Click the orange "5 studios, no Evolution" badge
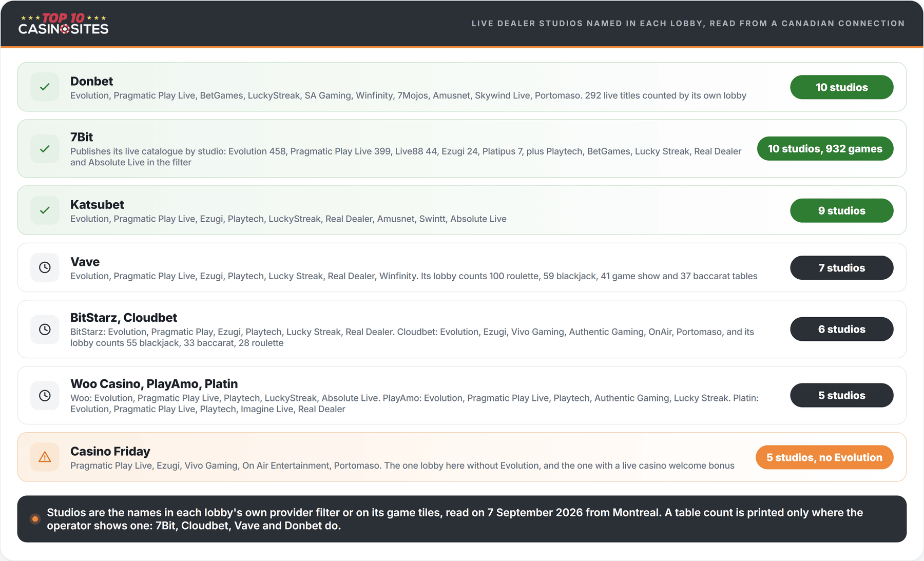The width and height of the screenshot is (924, 561). click(x=824, y=457)
